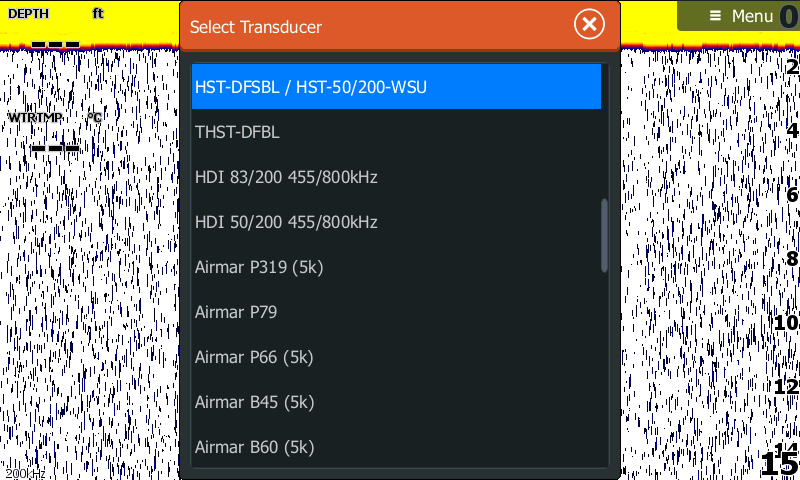
Task: Close the Select Transducer dialog
Action: [x=589, y=24]
